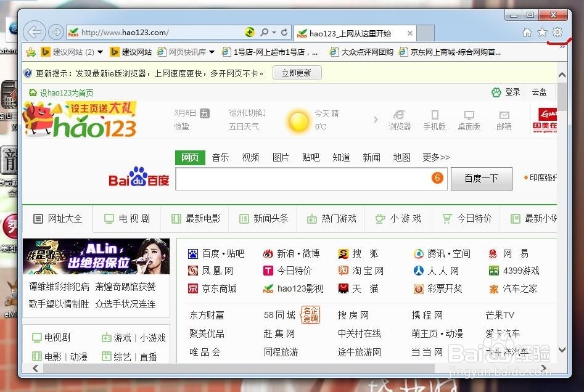This screenshot has height=392, width=584.
Task: Expand the 网页快讯库 dropdown arrow
Action: point(212,52)
